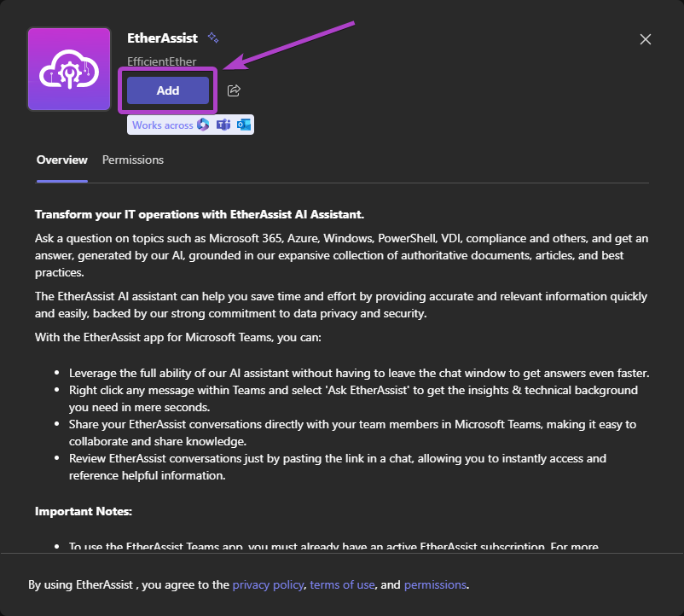Screen dimensions: 684x616
Task: Click the 'Right click any message' bullet
Action: tap(353, 398)
